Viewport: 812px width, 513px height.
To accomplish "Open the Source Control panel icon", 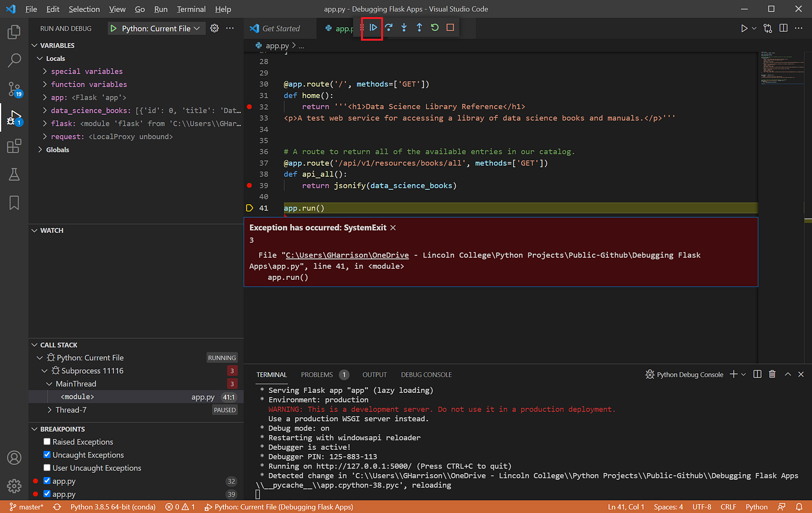I will [x=14, y=88].
